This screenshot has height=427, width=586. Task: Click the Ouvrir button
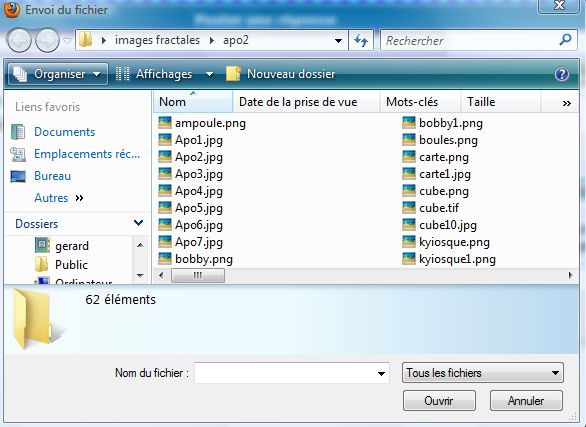439,401
